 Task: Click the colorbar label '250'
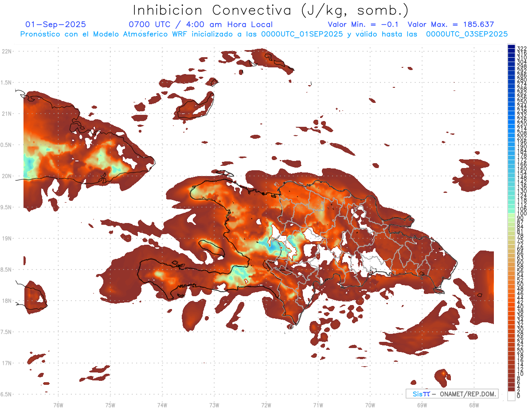point(522,102)
